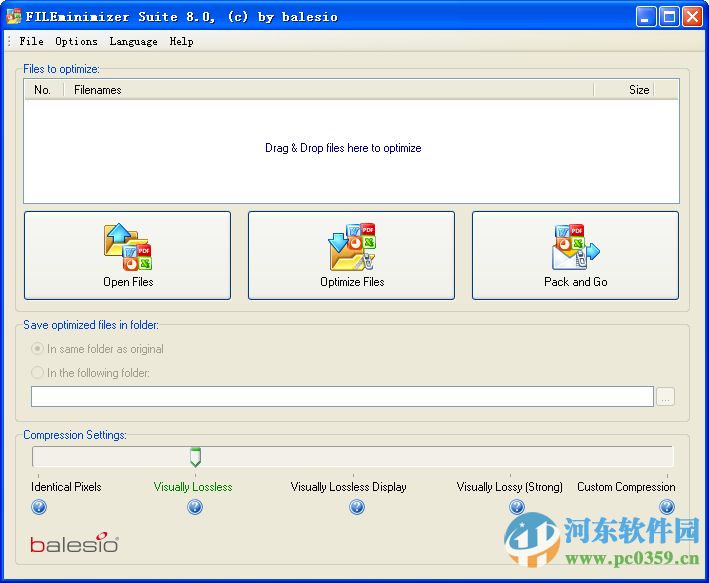
Task: Open the Help menu
Action: 181,41
